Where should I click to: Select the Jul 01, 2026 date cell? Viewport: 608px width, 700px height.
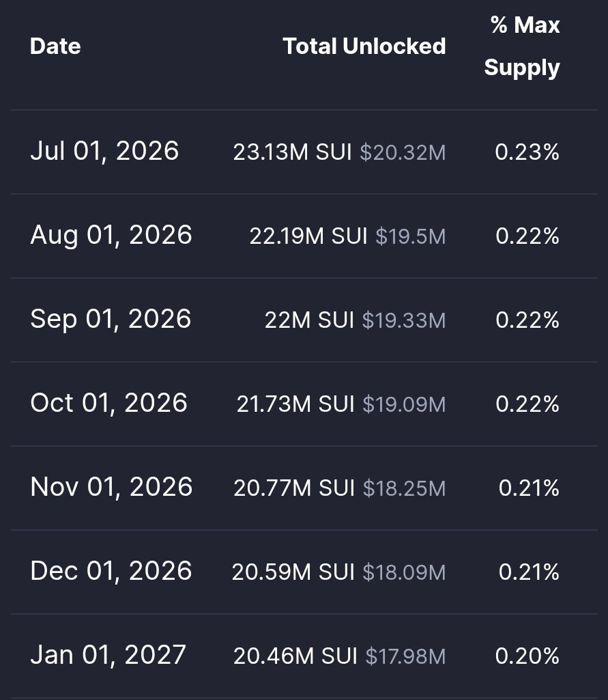tap(104, 151)
